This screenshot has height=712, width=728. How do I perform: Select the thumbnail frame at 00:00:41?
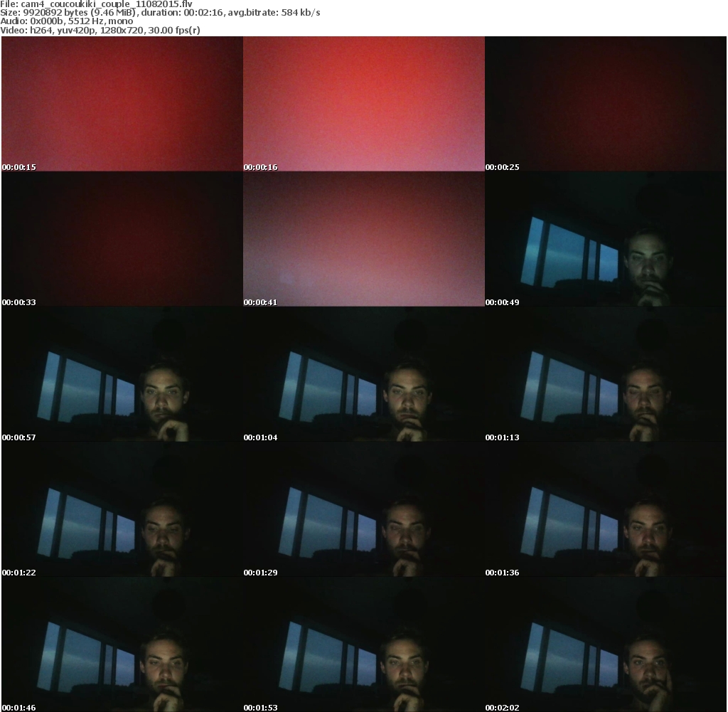point(364,239)
